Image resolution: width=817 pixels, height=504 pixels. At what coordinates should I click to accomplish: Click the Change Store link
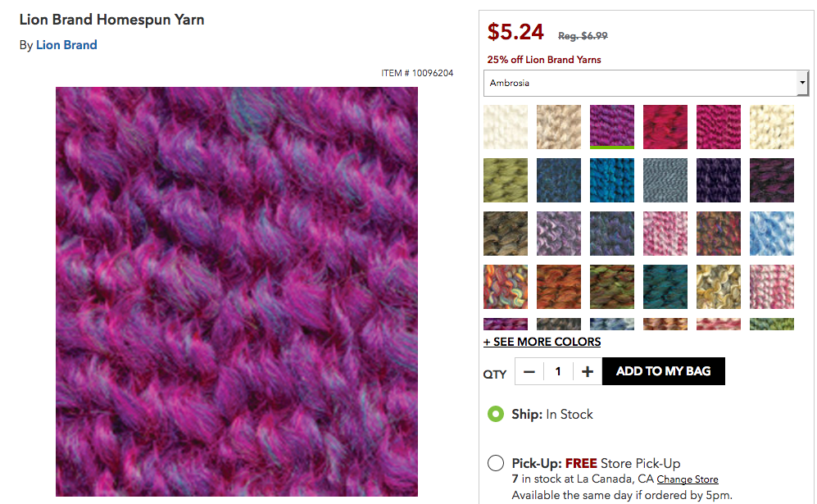click(687, 479)
